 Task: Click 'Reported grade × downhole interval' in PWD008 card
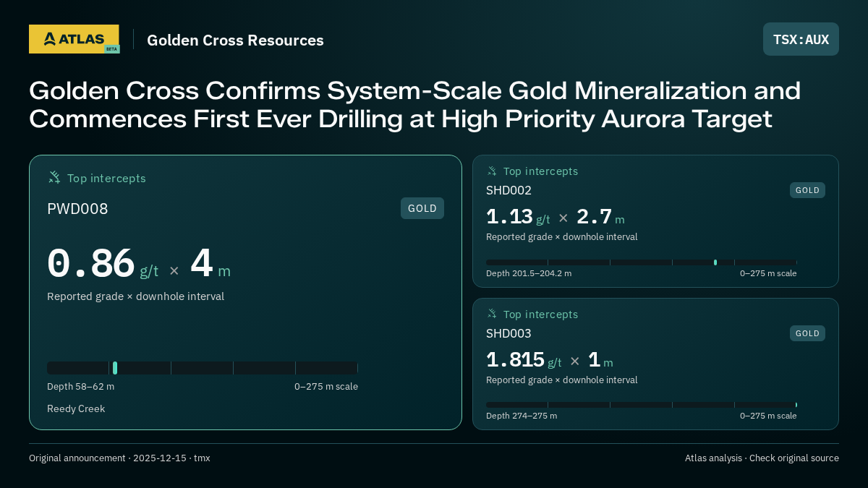click(135, 296)
